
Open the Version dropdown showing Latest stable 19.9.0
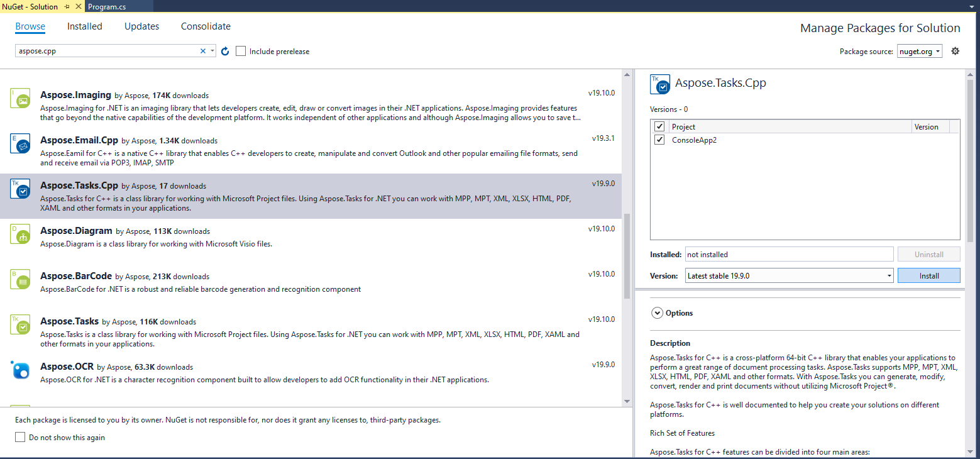pos(789,275)
